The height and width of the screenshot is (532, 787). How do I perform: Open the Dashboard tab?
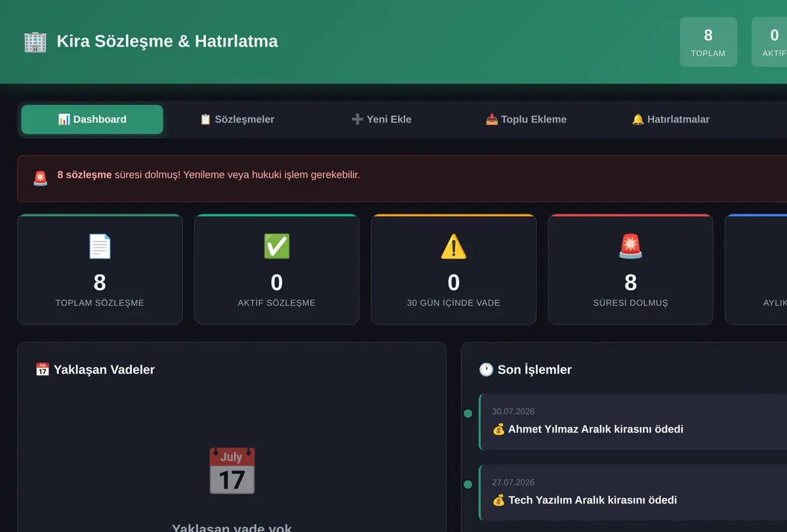[92, 119]
